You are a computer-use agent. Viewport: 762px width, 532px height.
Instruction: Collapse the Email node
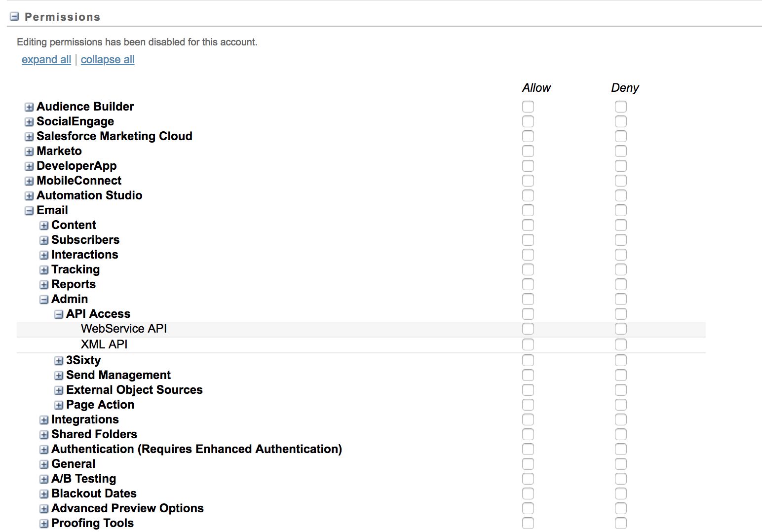pyautogui.click(x=29, y=211)
